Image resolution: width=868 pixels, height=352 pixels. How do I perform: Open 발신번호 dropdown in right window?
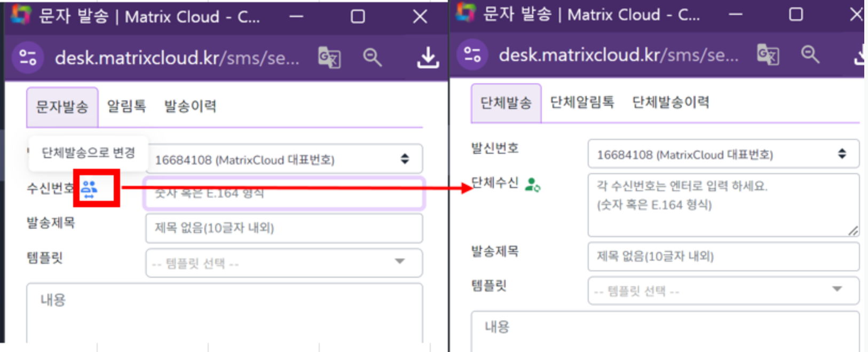pyautogui.click(x=723, y=154)
